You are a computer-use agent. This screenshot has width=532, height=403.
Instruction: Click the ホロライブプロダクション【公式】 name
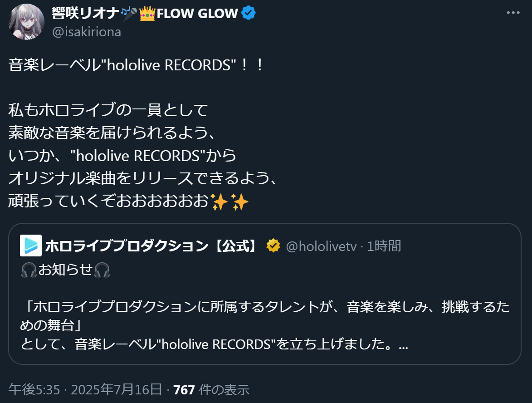click(x=151, y=246)
